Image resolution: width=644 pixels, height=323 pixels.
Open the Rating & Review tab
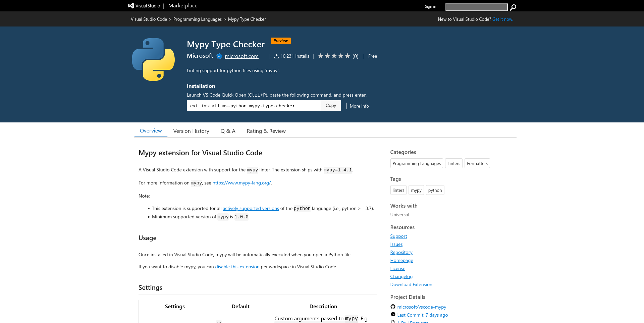pyautogui.click(x=266, y=131)
